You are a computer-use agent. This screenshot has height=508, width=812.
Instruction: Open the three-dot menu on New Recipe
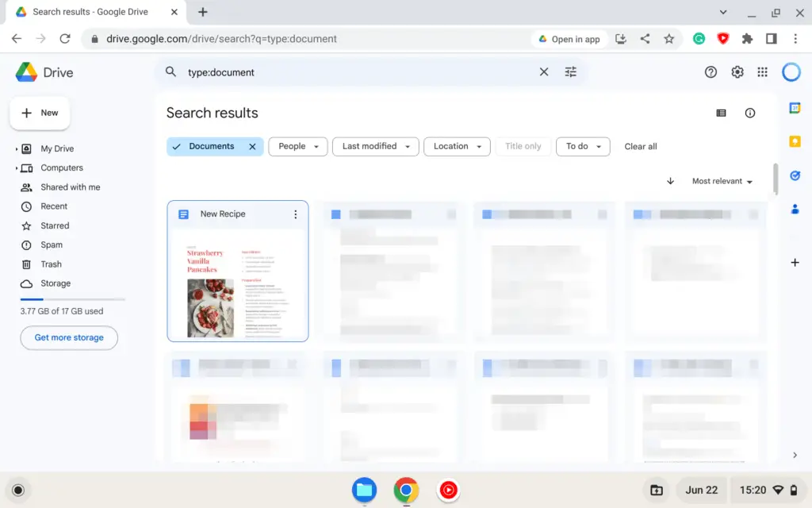point(296,214)
